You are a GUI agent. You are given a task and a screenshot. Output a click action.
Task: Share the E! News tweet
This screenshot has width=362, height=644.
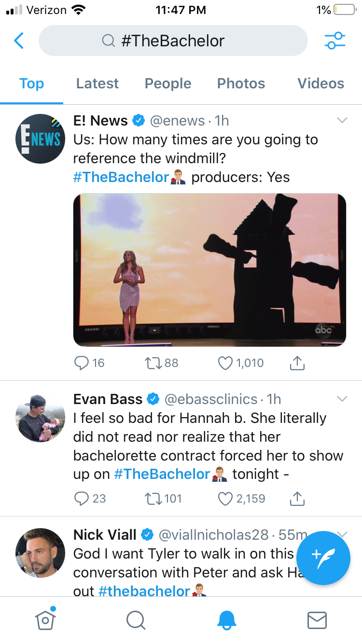tap(297, 363)
